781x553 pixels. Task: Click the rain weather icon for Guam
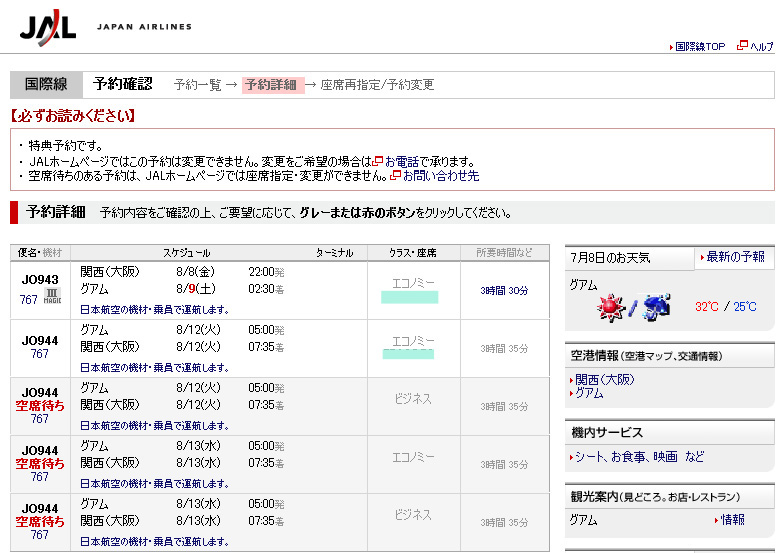(x=655, y=307)
